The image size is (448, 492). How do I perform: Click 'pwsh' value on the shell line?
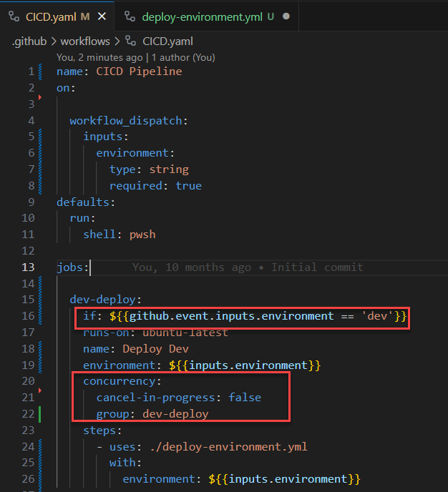click(x=142, y=234)
